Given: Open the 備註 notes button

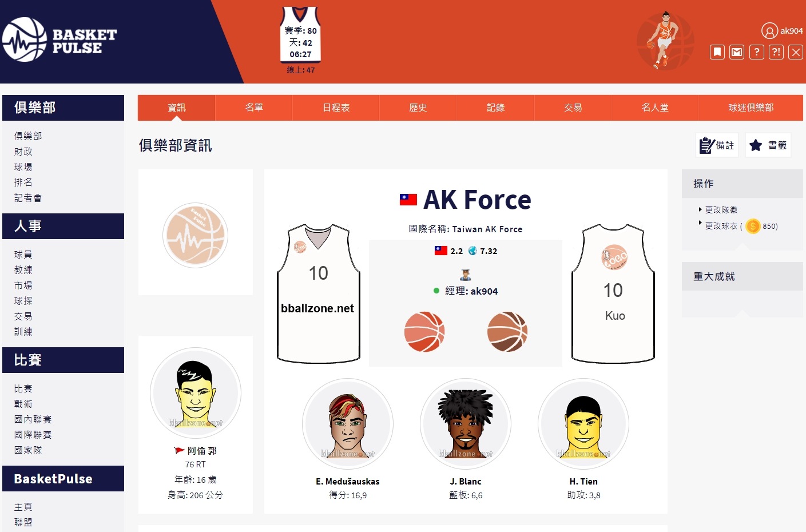Looking at the screenshot, I should tap(717, 145).
